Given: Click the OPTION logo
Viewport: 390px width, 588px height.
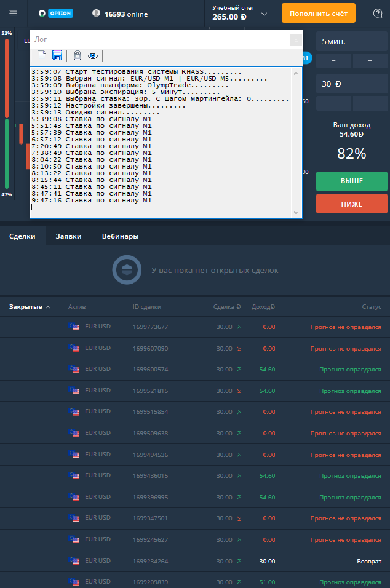Looking at the screenshot, I should [56, 14].
